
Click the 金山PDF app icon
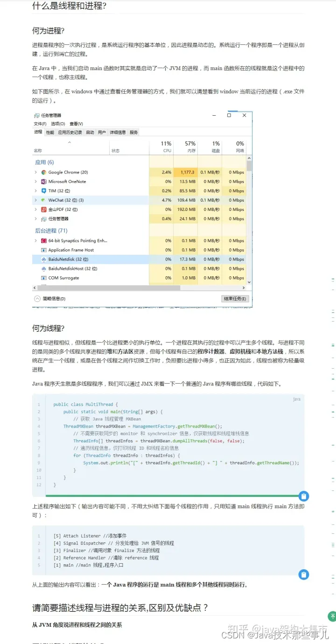tap(44, 210)
